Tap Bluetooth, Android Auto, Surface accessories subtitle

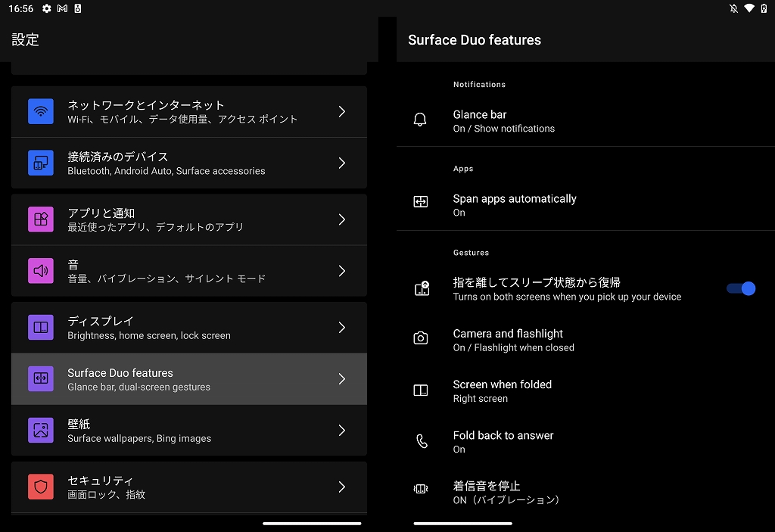pos(166,170)
